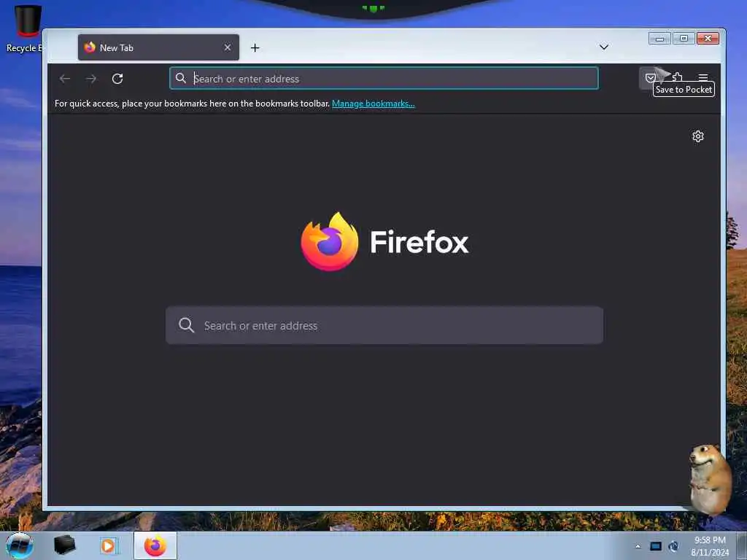Click the Save to Pocket icon
The width and height of the screenshot is (747, 560).
coord(650,78)
